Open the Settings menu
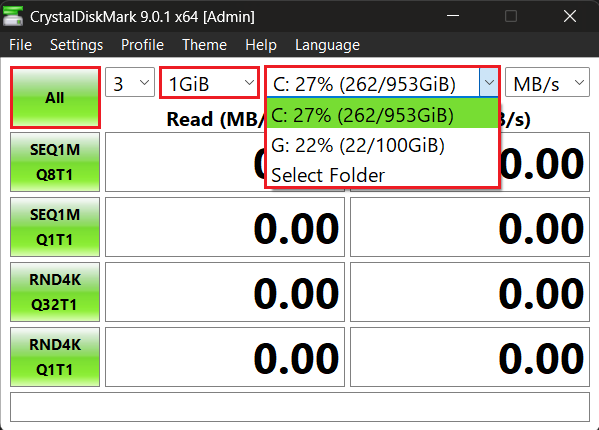Image resolution: width=599 pixels, height=430 pixels. tap(76, 45)
